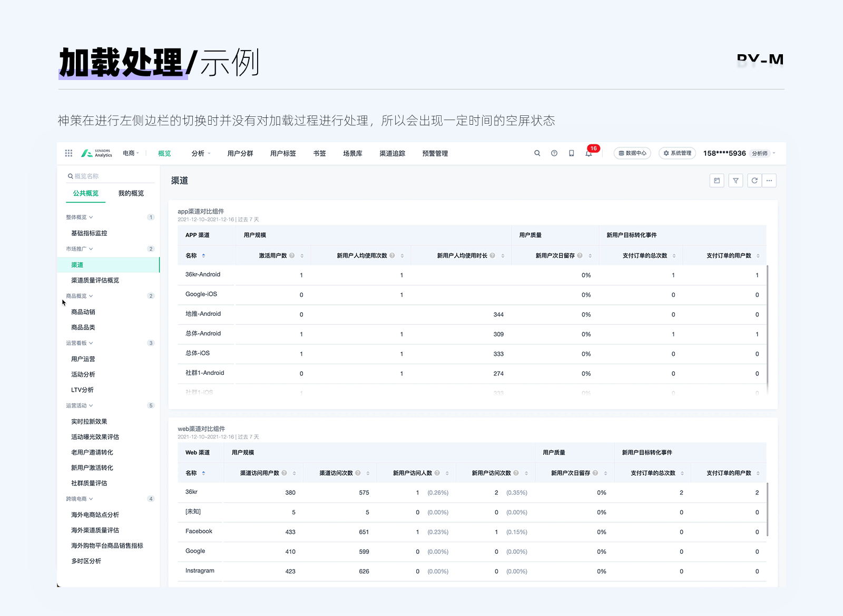
Task: Select the 我的概览 tab
Action: [x=131, y=193]
